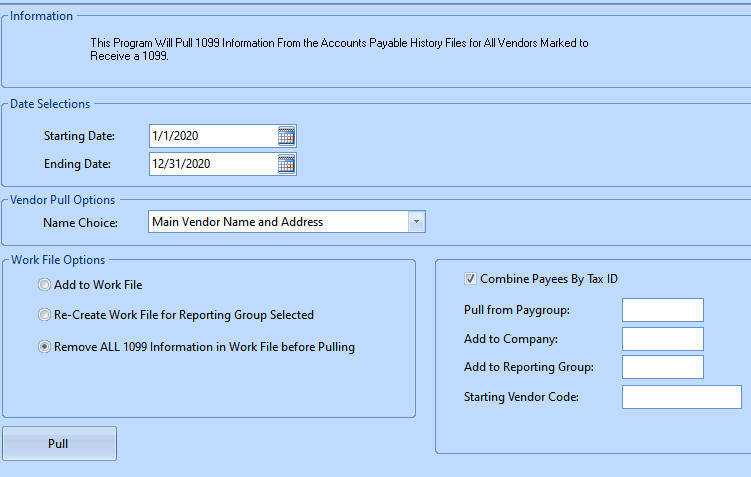Viewport: 751px width, 477px height.
Task: Click into the Ending Date text field
Action: click(x=210, y=164)
